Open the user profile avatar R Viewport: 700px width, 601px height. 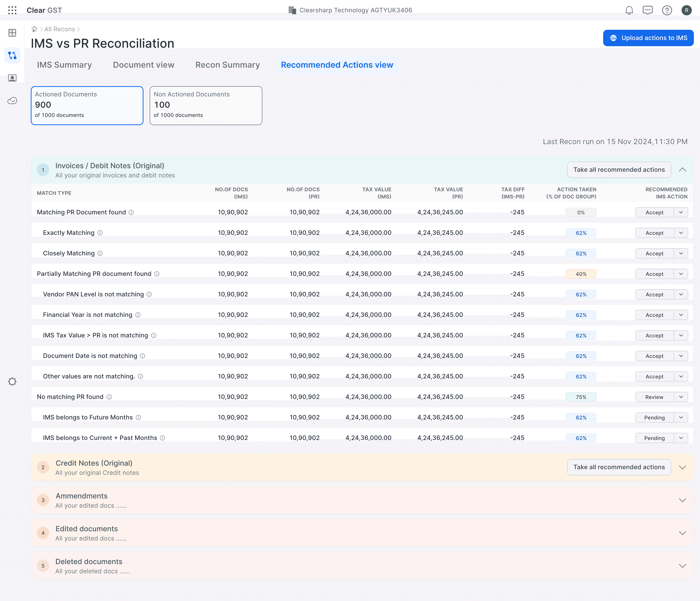pyautogui.click(x=686, y=10)
